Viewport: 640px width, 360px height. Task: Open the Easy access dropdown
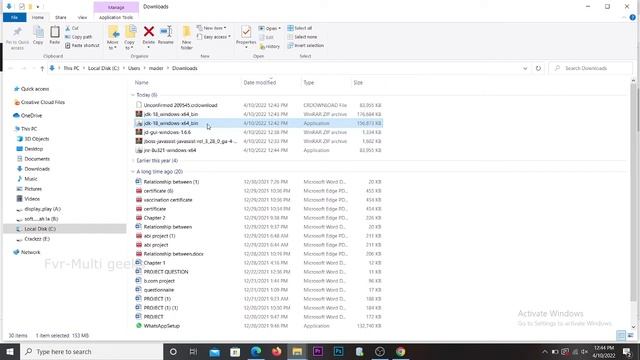[x=213, y=37]
